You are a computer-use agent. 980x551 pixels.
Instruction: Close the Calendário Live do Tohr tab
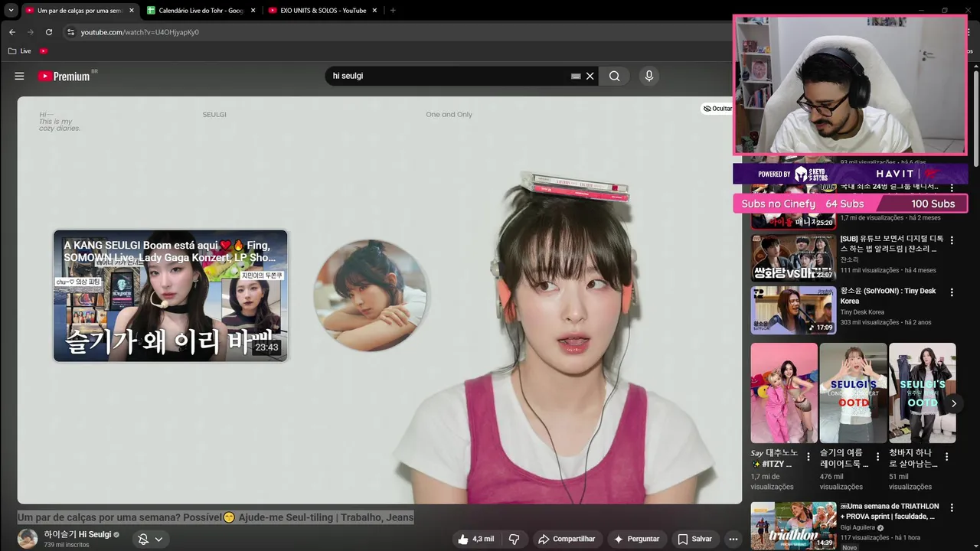253,11
